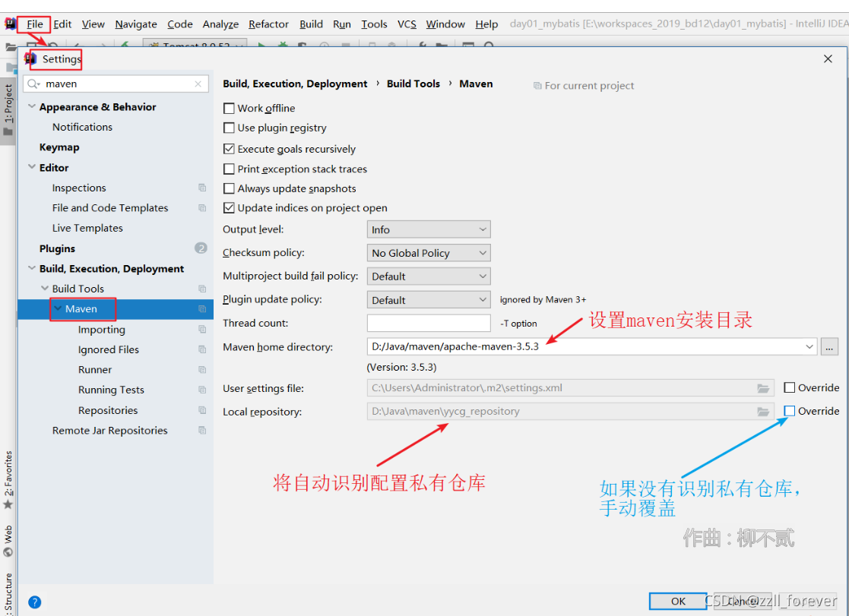Click the project-scope icon on the Maven row
Screen dimensions: 849x616
pyautogui.click(x=202, y=309)
